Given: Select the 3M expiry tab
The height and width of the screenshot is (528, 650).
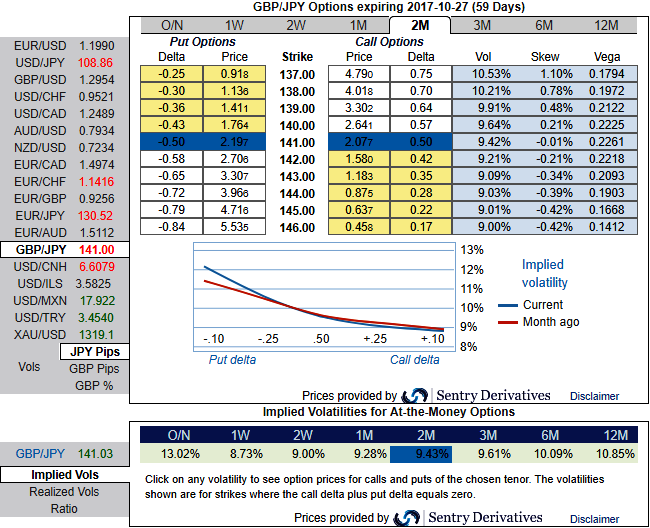Looking at the screenshot, I should click(482, 25).
